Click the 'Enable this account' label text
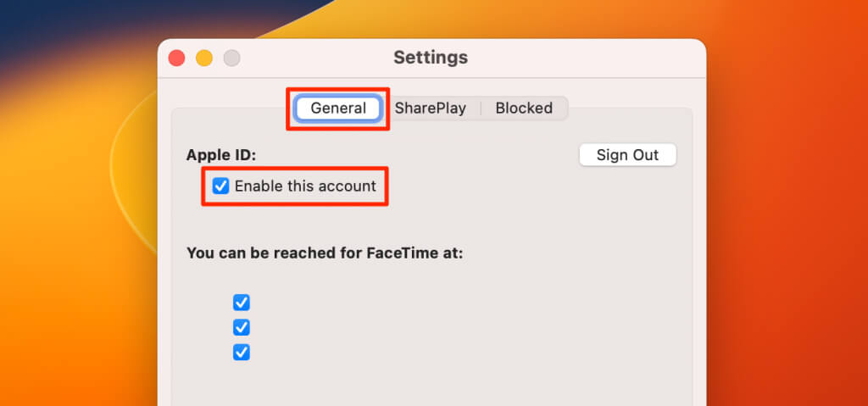Image resolution: width=868 pixels, height=406 pixels. coord(305,186)
